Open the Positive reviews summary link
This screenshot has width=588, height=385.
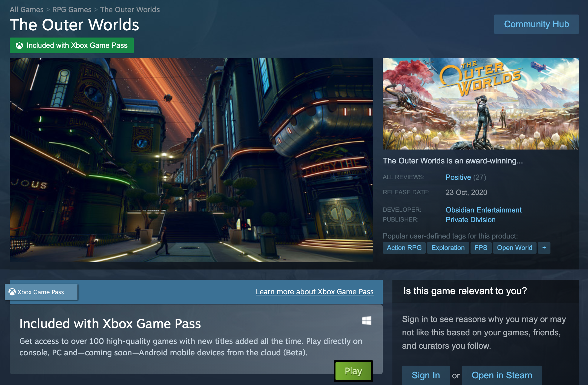pos(458,177)
